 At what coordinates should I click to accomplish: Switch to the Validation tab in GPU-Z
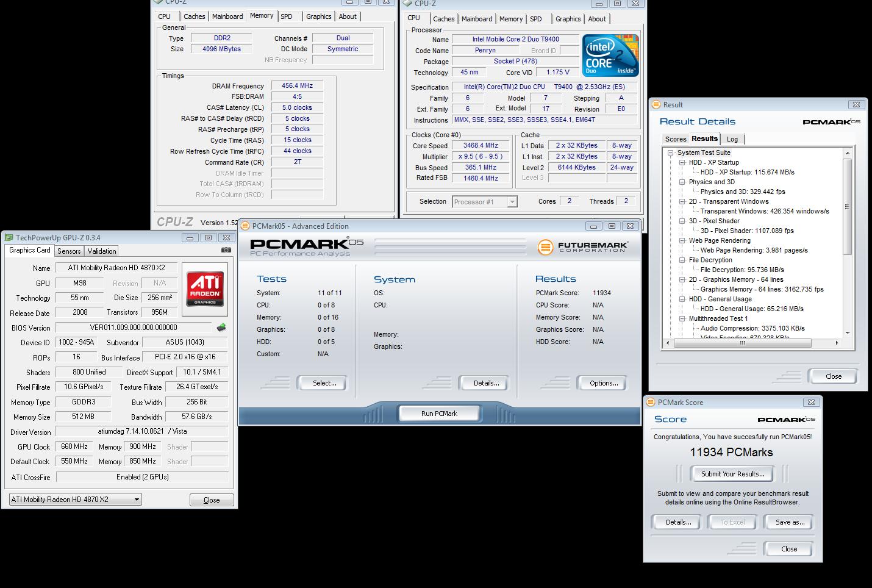pos(101,251)
